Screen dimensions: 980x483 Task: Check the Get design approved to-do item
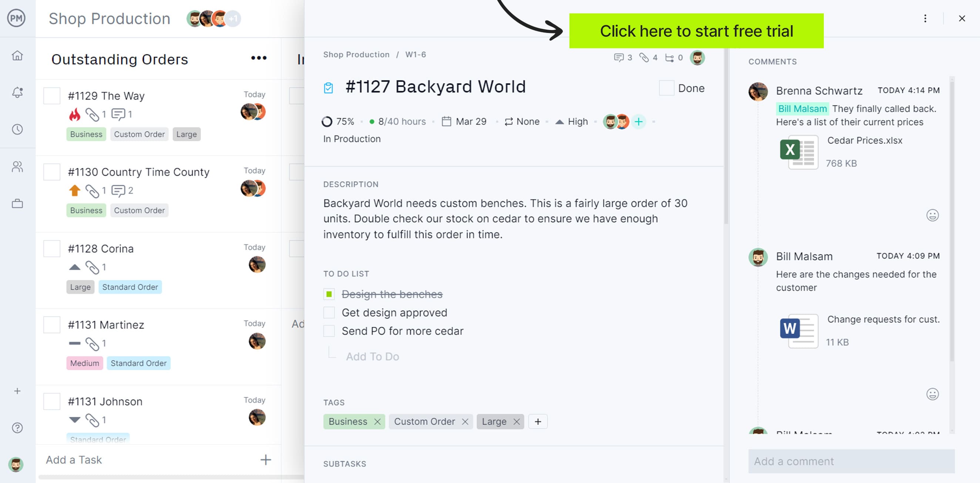[329, 312]
